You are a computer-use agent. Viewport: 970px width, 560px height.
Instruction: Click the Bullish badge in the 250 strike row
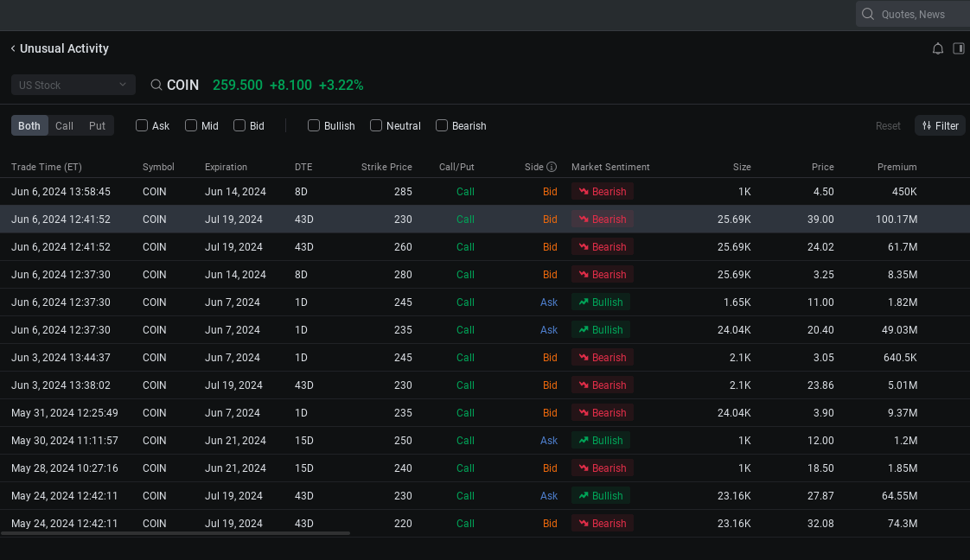coord(601,441)
